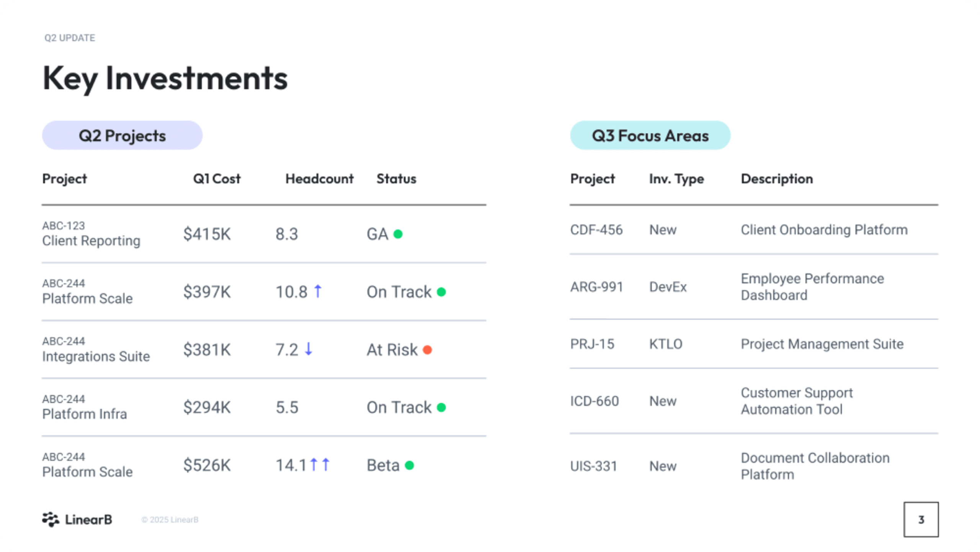
Task: Click the Inv. Type column header
Action: pos(676,179)
